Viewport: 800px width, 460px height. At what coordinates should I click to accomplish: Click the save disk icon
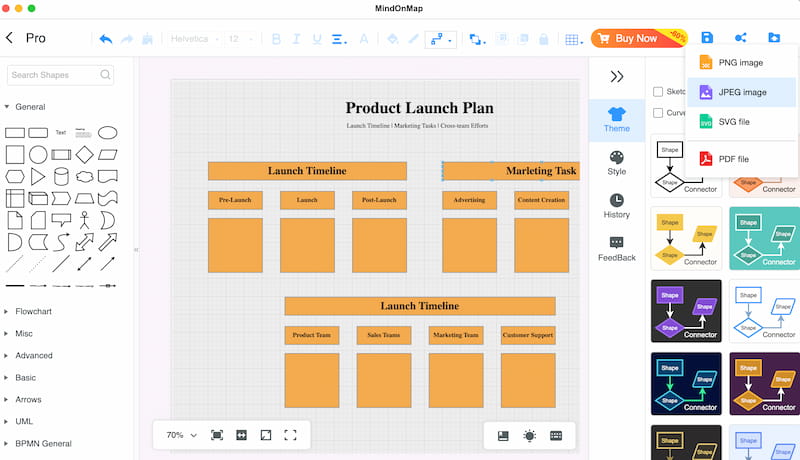tap(707, 37)
